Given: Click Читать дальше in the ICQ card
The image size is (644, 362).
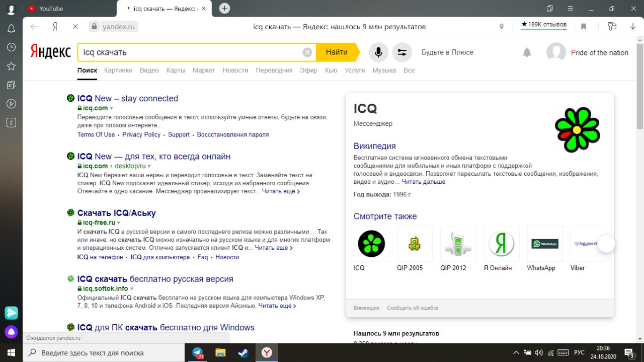Looking at the screenshot, I should click(x=423, y=182).
